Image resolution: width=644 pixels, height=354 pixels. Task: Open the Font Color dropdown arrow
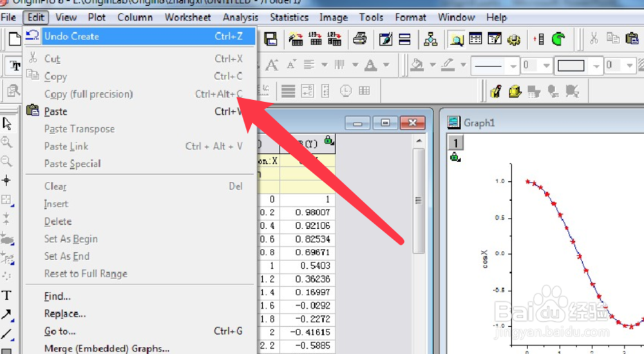(386, 65)
